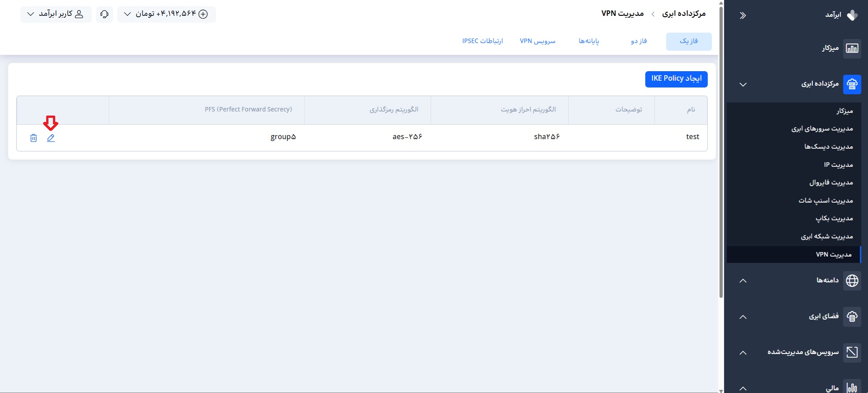Click the page vertical scrollbar thumb
This screenshot has height=393, width=868.
721,152
